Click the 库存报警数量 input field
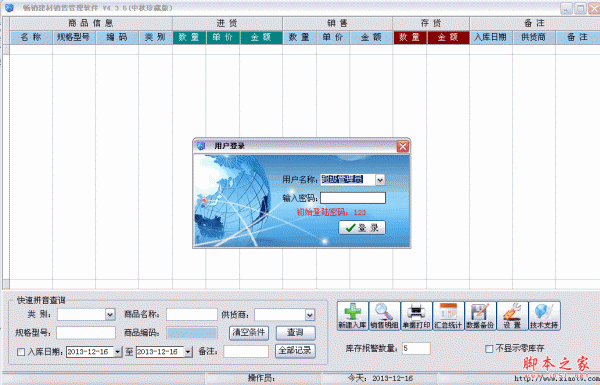 [x=416, y=348]
